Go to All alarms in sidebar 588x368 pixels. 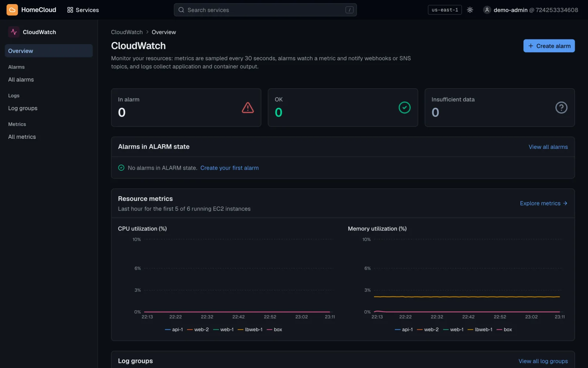[49, 79]
